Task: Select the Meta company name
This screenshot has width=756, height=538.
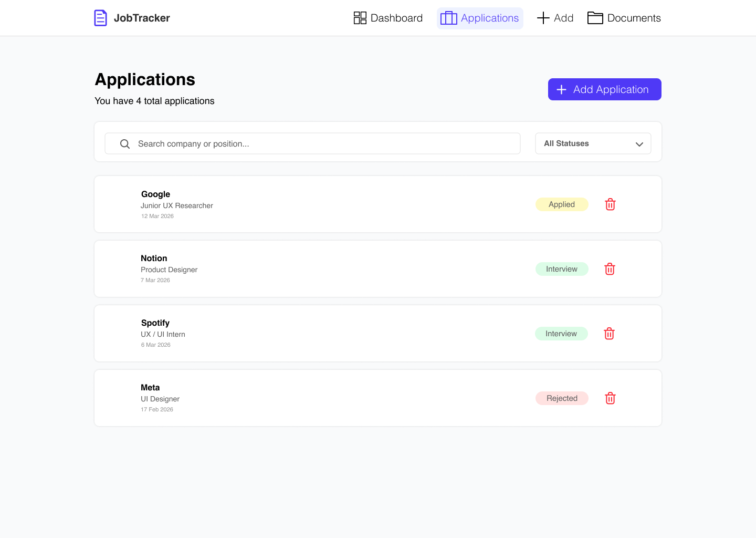Action: click(150, 388)
